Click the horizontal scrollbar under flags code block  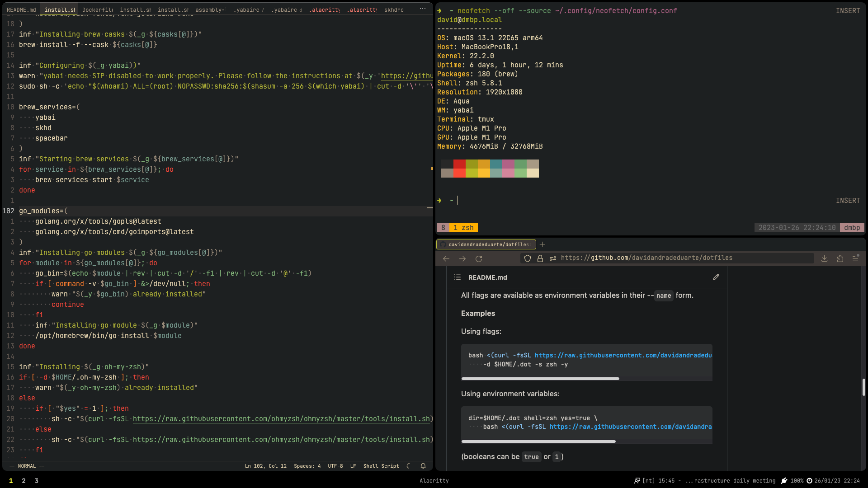click(540, 379)
